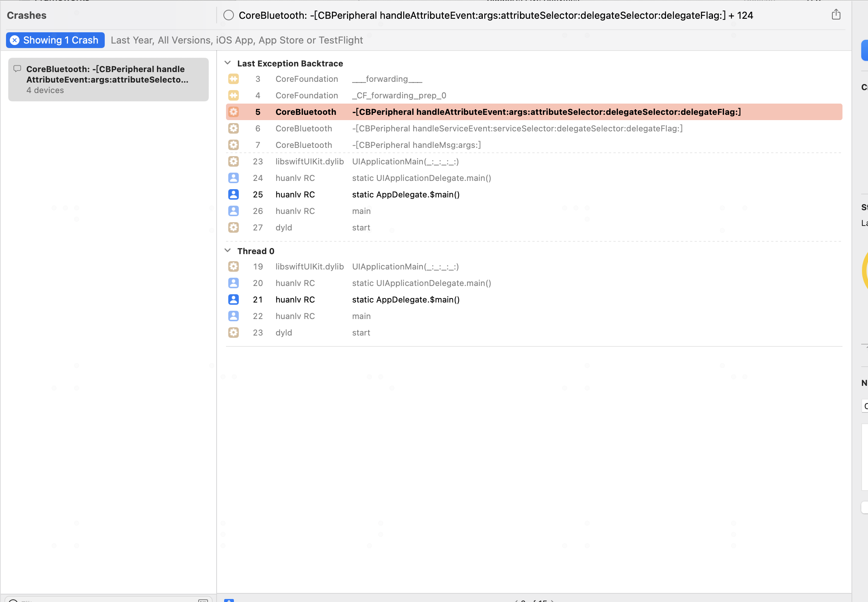Clear filter with the X on Showing 1 Crash
This screenshot has height=602, width=868.
[x=15, y=41]
